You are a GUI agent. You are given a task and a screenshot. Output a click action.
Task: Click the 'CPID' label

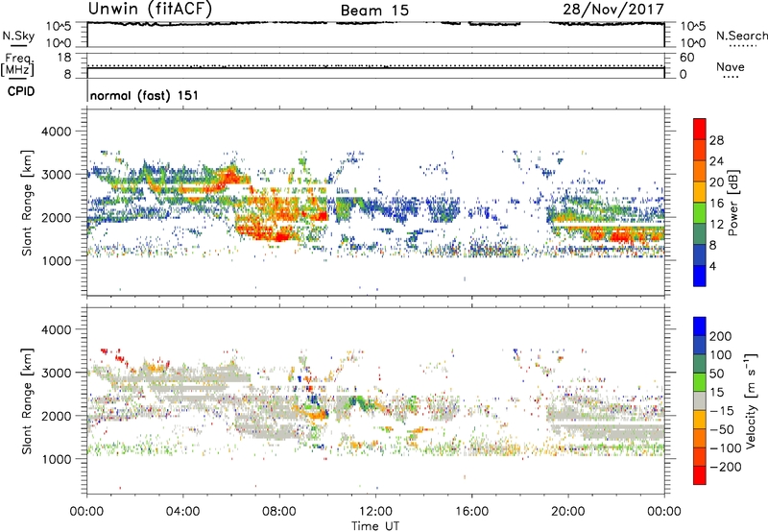click(x=21, y=91)
